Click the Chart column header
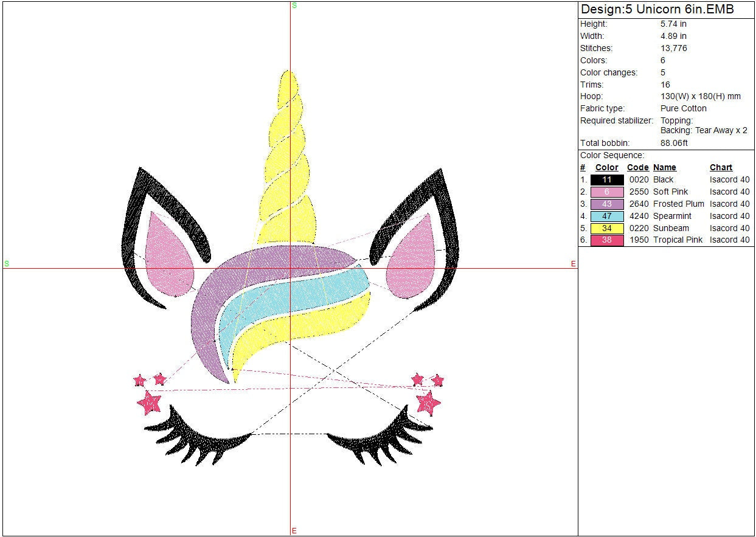Screen dimensions: 756x537 tap(721, 167)
